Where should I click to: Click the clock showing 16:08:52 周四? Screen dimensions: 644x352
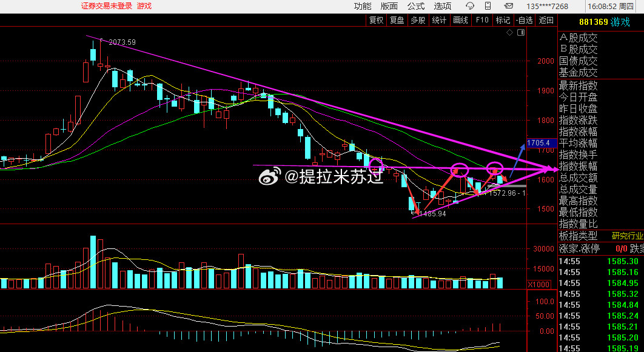610,7
